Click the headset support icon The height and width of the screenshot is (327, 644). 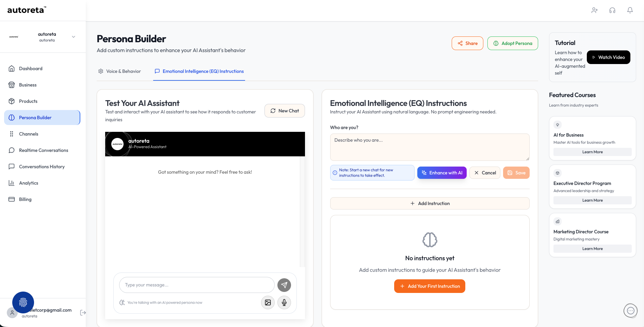(x=612, y=10)
